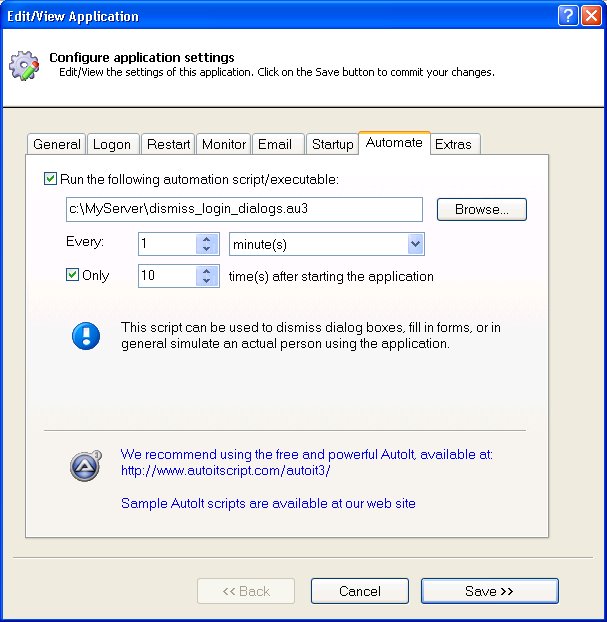Click the AutoIt logo icon

tap(85, 467)
